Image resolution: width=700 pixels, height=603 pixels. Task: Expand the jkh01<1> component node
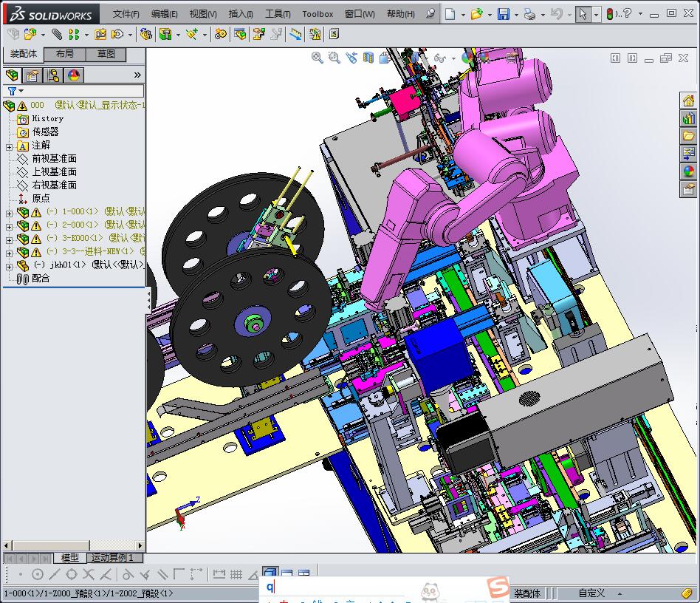9,266
